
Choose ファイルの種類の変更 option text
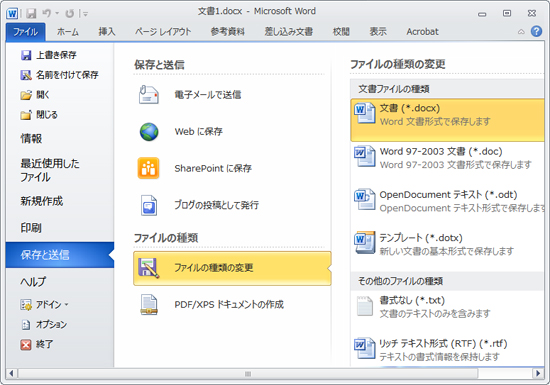[x=214, y=268]
